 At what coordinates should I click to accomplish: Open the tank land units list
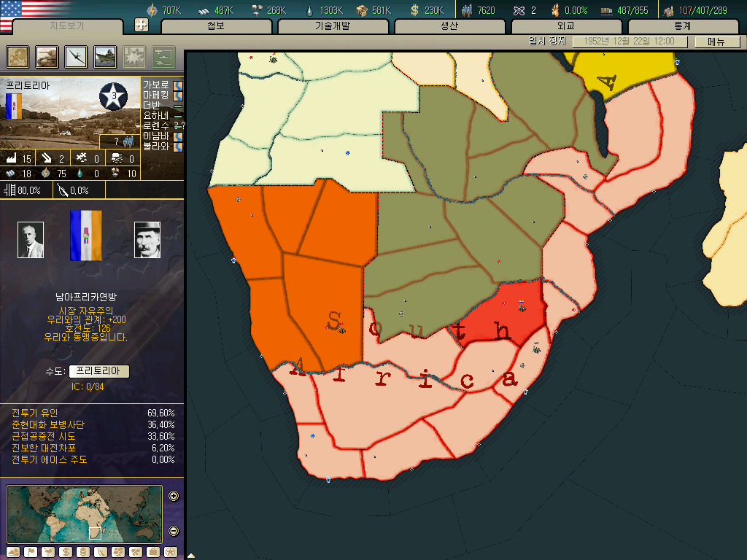click(47, 57)
